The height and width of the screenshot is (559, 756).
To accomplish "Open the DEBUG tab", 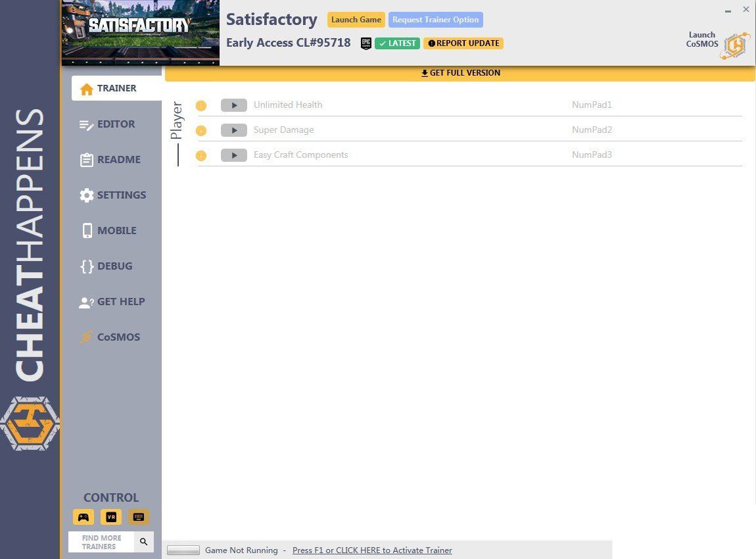I will [106, 266].
